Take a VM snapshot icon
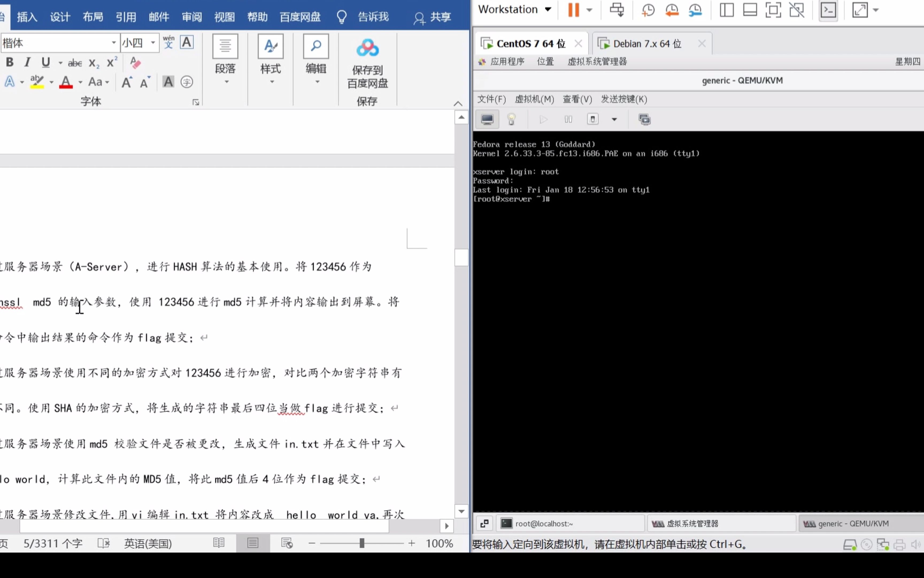The width and height of the screenshot is (924, 578). 648,10
